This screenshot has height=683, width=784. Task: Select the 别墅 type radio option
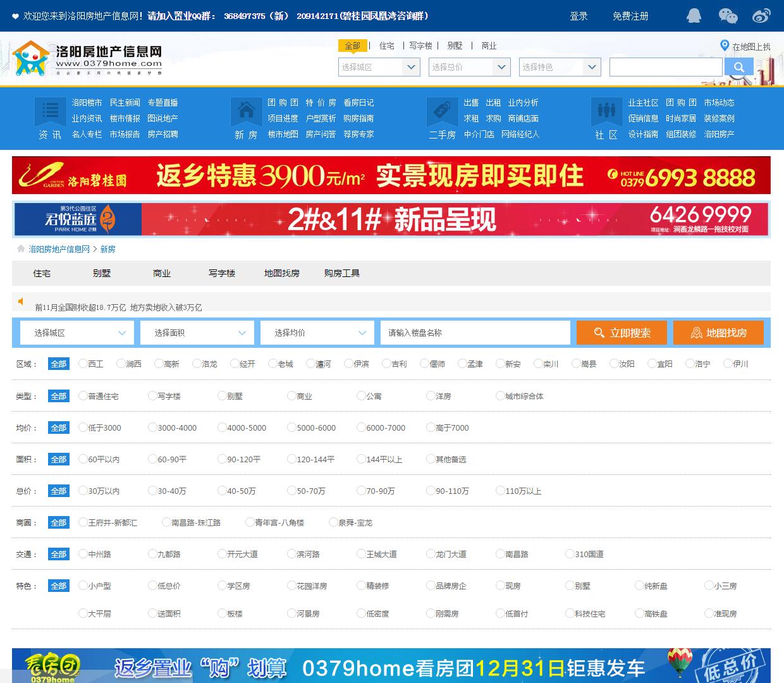pyautogui.click(x=222, y=396)
